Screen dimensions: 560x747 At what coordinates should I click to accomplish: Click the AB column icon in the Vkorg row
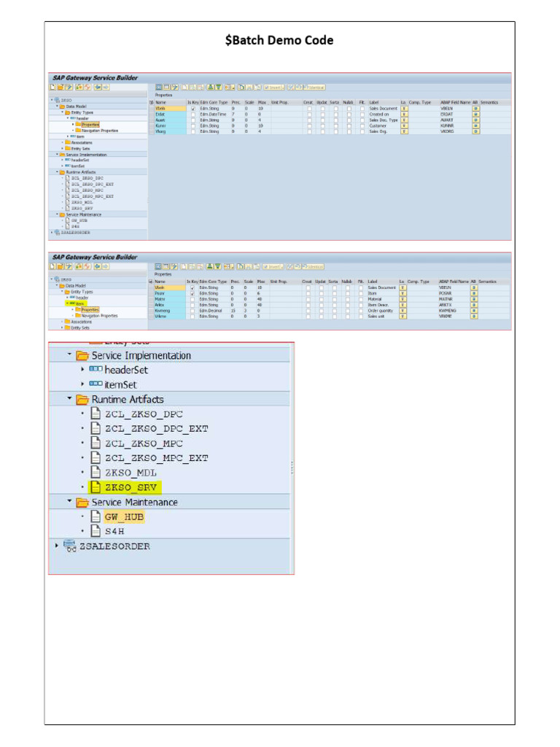pos(475,131)
